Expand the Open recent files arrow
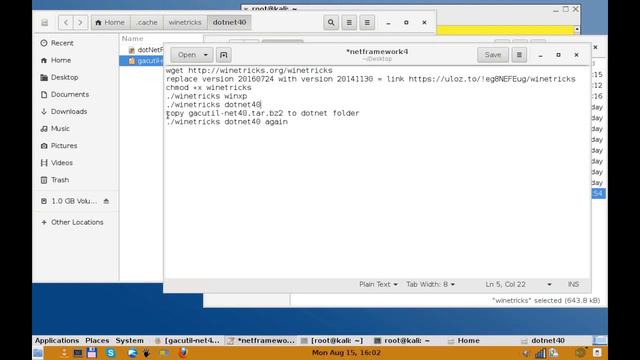The height and width of the screenshot is (360, 640). point(206,55)
